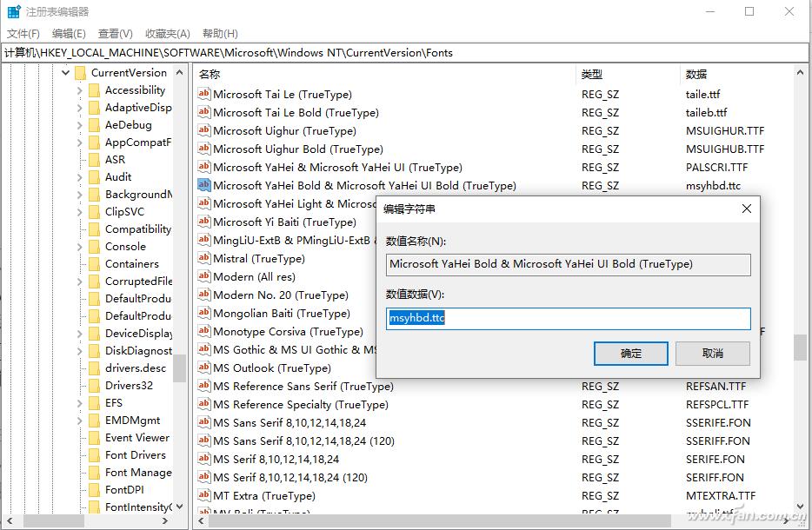Click the ab icon beside MS Outlook (TrueType)
The image size is (812, 530).
click(x=205, y=368)
